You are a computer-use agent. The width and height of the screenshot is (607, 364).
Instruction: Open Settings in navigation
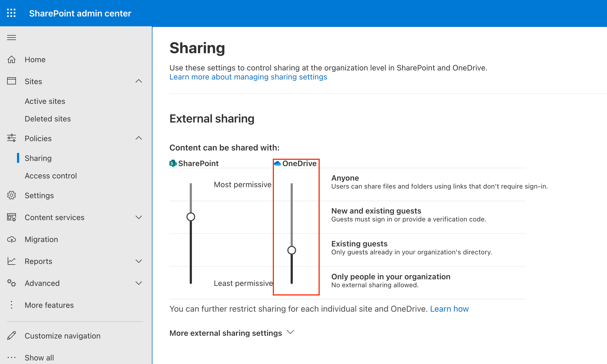click(39, 195)
